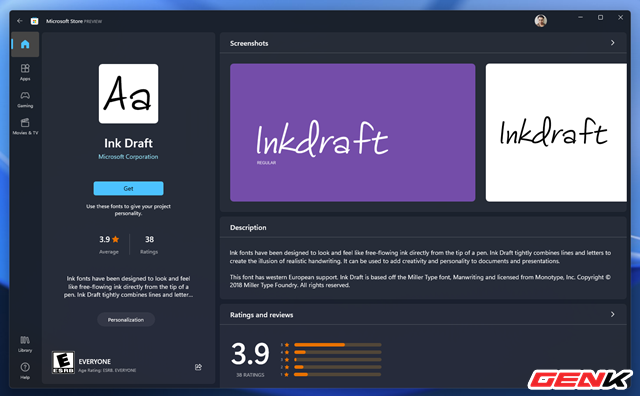This screenshot has width=640, height=396.
Task: Click the Ratings and reviews heading
Action: pos(261,315)
